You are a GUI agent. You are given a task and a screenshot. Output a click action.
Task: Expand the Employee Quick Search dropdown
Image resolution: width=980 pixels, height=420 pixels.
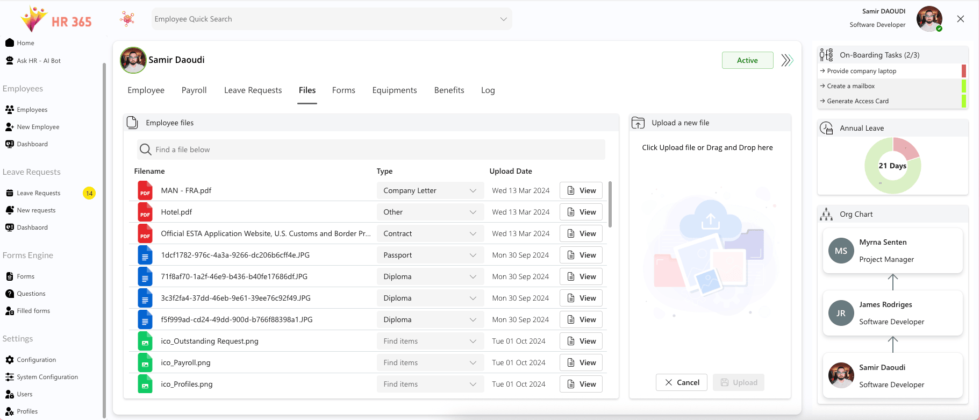click(504, 19)
